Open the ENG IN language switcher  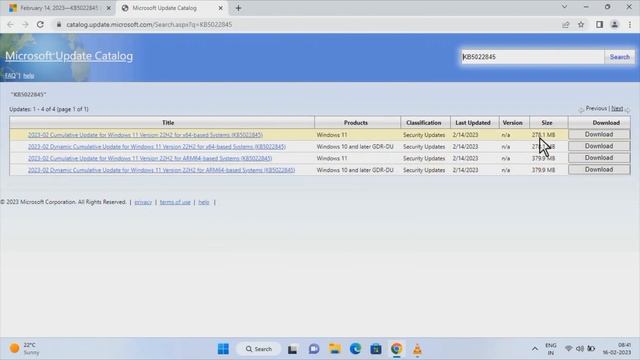click(551, 349)
